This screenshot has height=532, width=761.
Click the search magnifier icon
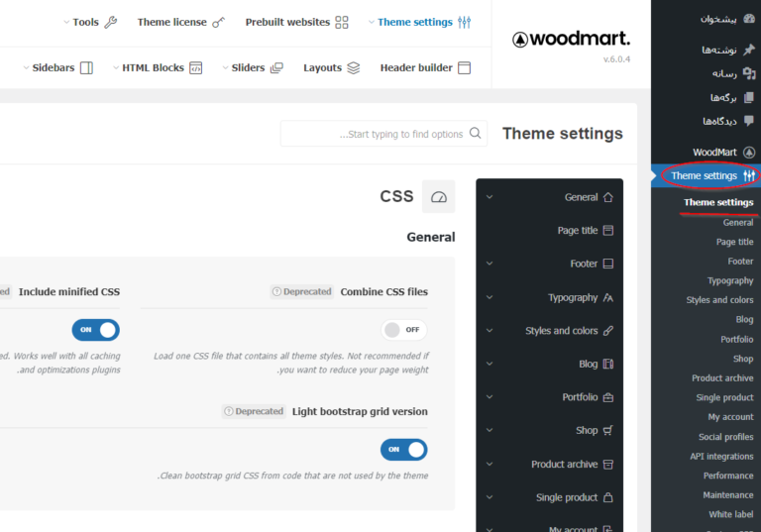click(477, 134)
